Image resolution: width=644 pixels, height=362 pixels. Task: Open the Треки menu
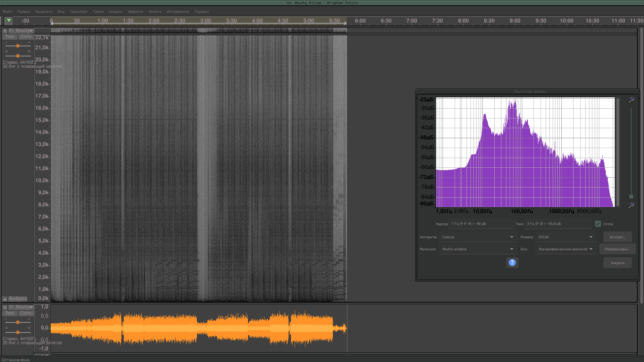click(x=98, y=11)
